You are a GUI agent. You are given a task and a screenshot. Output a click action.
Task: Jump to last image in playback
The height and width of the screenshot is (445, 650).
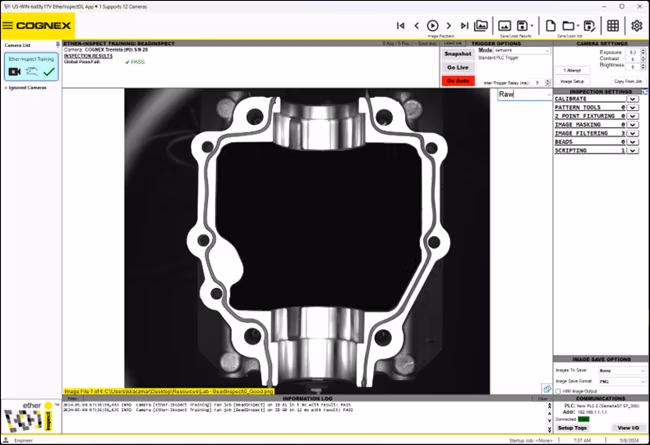pos(464,26)
